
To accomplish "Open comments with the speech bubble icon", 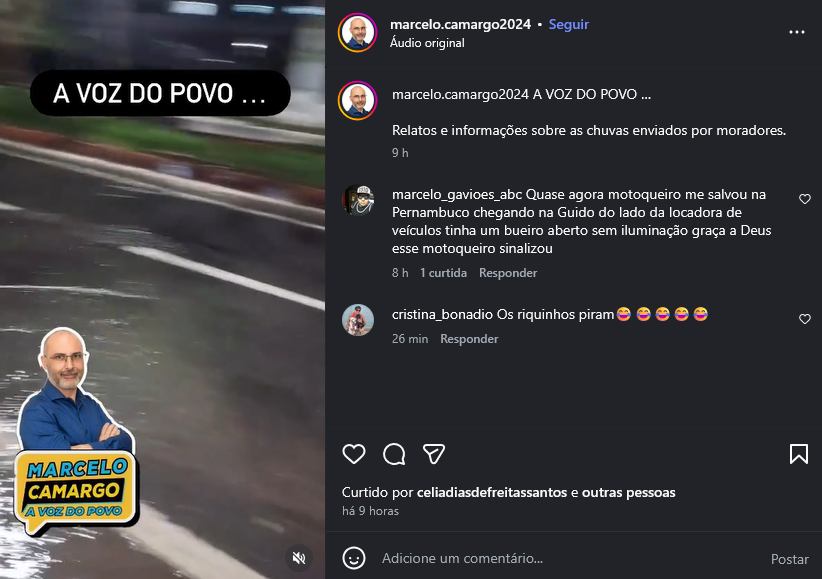I will (x=394, y=454).
